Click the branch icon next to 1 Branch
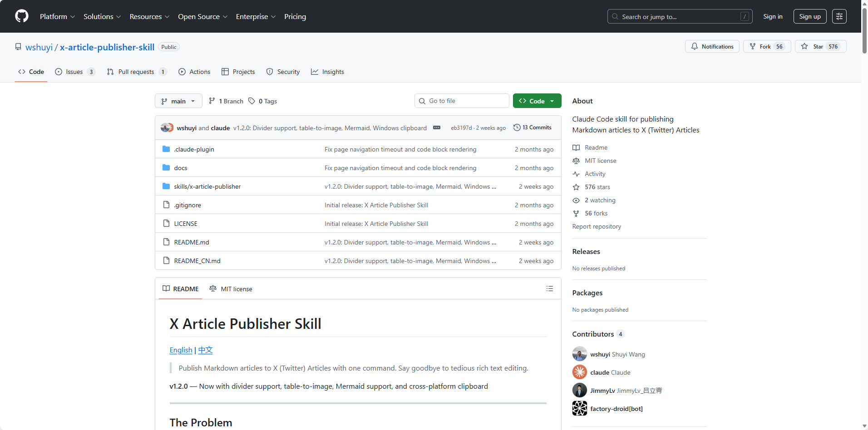This screenshot has width=868, height=430. 212,101
